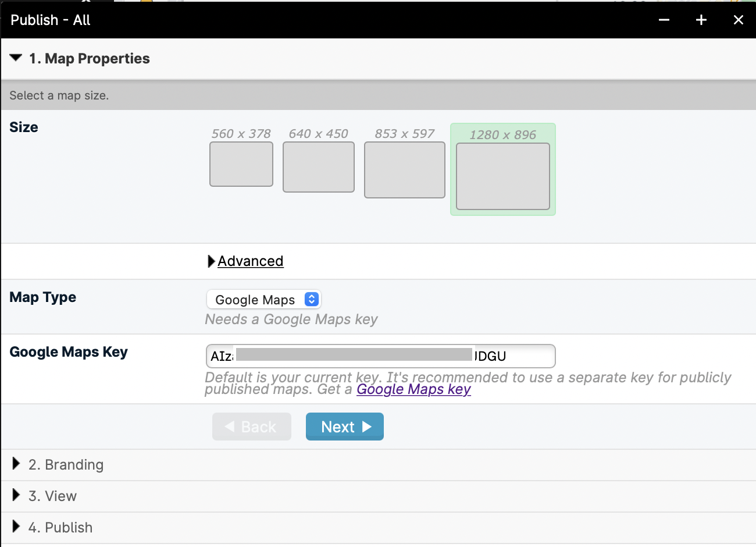Click the Next button
The height and width of the screenshot is (547, 756).
pyautogui.click(x=345, y=427)
